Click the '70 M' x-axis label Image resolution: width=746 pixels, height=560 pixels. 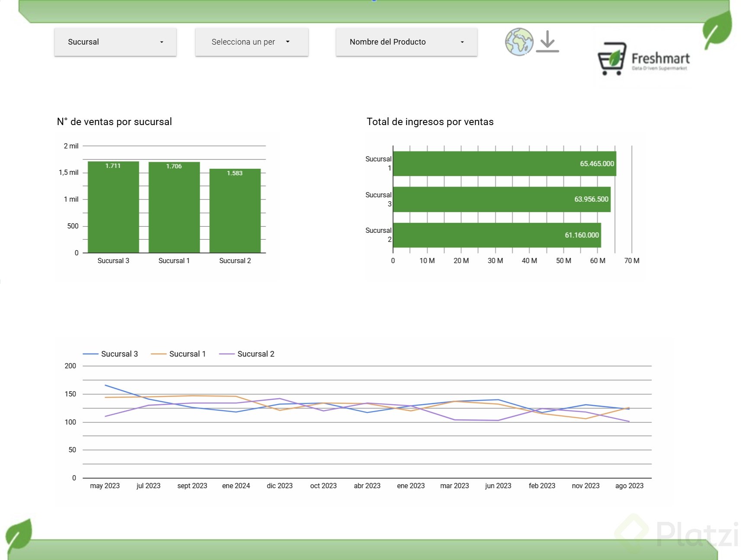pyautogui.click(x=632, y=261)
